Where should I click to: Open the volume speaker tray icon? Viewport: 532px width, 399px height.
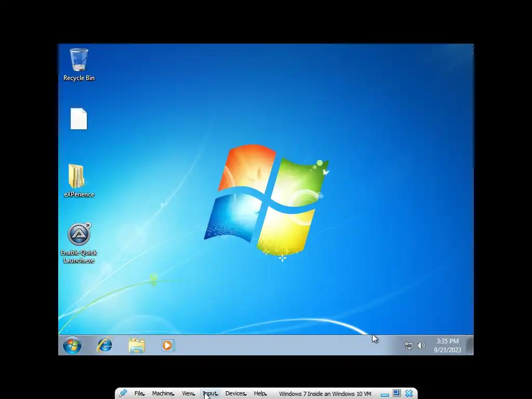coord(421,345)
